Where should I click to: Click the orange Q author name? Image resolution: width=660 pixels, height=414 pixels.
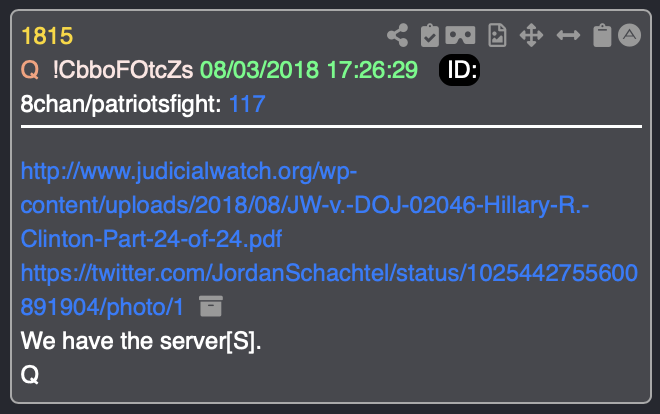pos(30,70)
